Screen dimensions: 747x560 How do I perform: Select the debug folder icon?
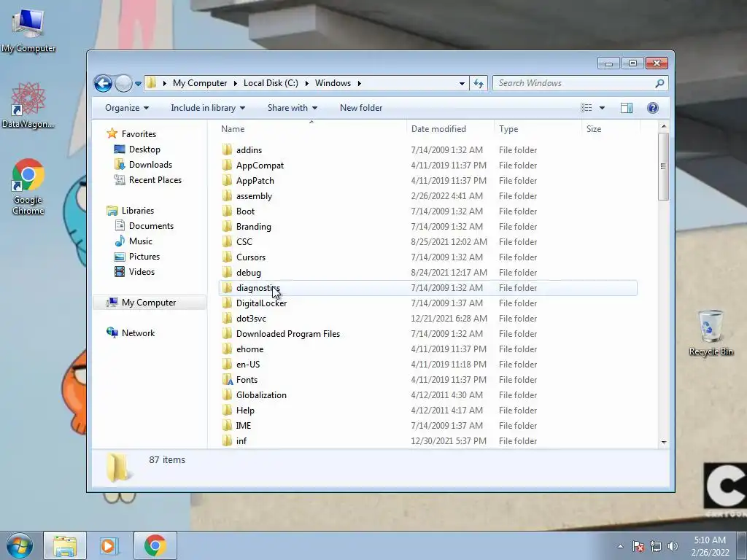pos(228,273)
